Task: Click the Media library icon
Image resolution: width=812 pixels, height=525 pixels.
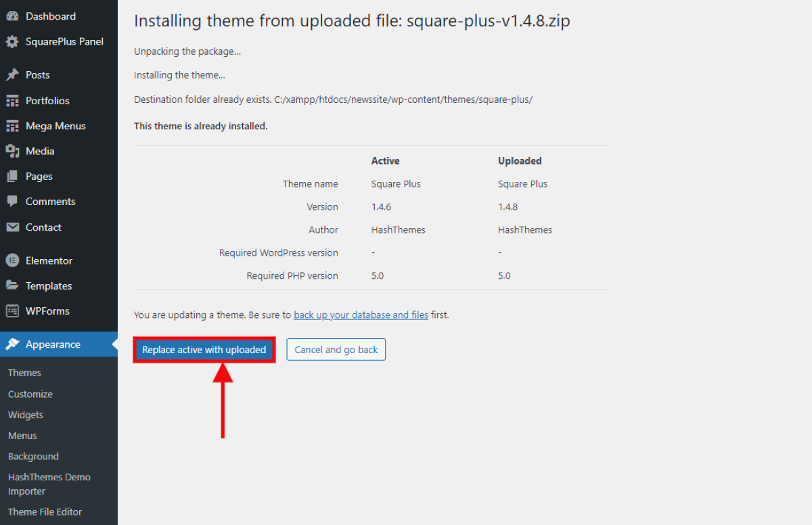Action: coord(12,151)
